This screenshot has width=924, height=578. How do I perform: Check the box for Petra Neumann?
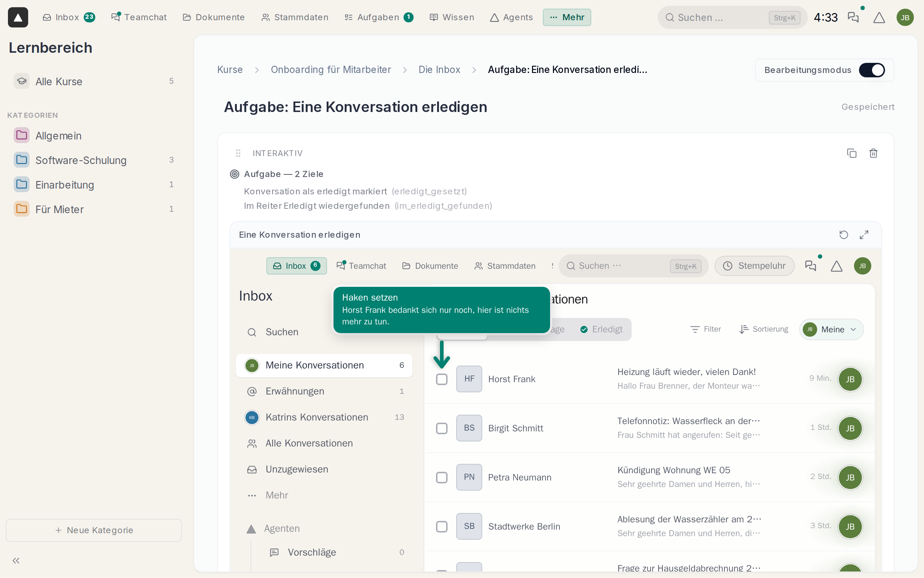(x=442, y=478)
